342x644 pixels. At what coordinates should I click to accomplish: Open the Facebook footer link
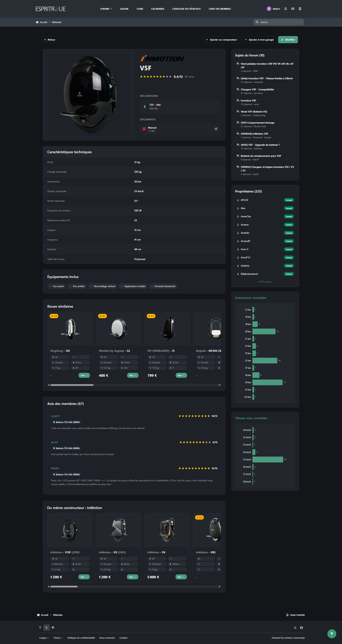pyautogui.click(x=301, y=628)
